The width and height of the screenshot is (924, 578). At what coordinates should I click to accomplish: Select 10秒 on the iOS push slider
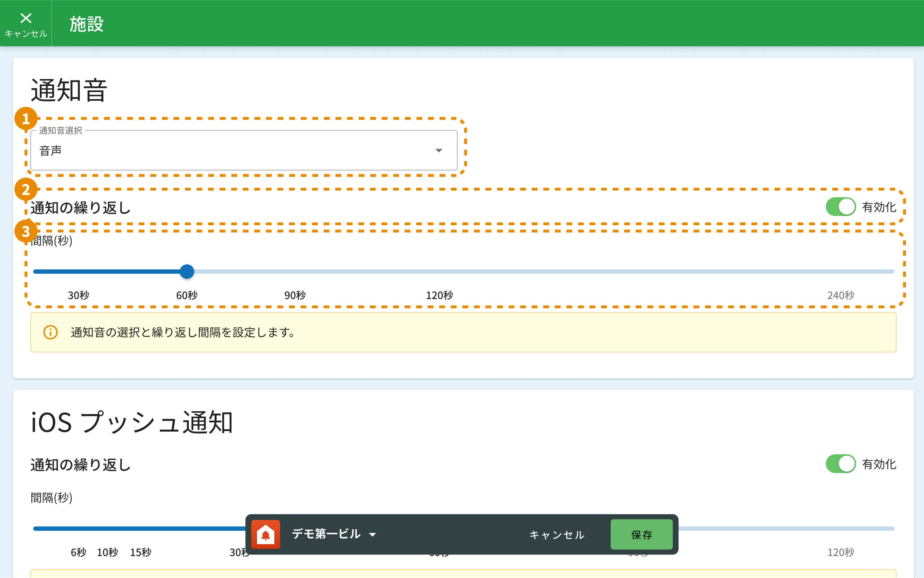[x=108, y=552]
